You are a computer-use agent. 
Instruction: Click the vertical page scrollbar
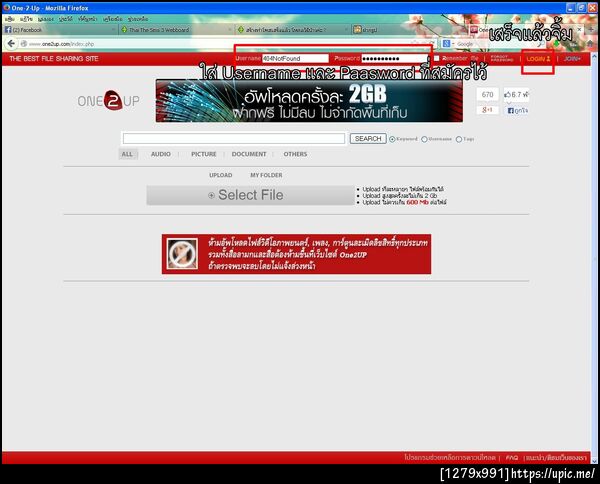tap(594, 258)
